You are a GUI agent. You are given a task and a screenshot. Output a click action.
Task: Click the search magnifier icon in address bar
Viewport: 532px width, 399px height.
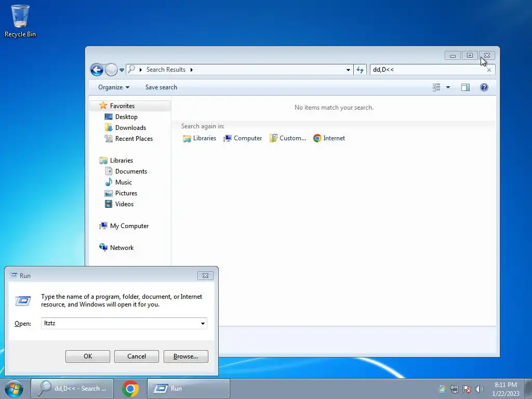131,69
